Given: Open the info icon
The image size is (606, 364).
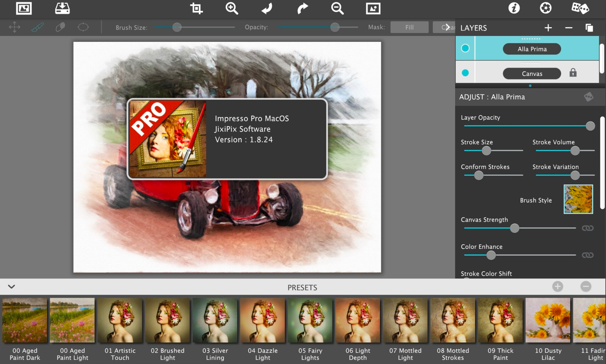Looking at the screenshot, I should pyautogui.click(x=514, y=8).
